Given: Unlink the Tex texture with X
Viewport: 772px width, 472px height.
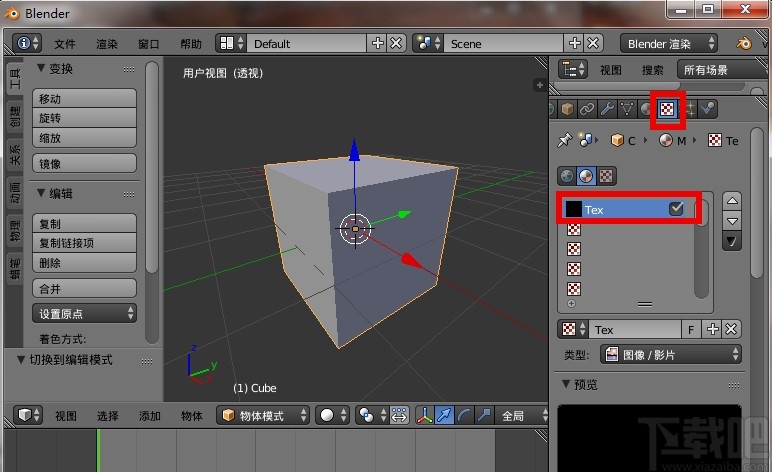Looking at the screenshot, I should (x=732, y=329).
